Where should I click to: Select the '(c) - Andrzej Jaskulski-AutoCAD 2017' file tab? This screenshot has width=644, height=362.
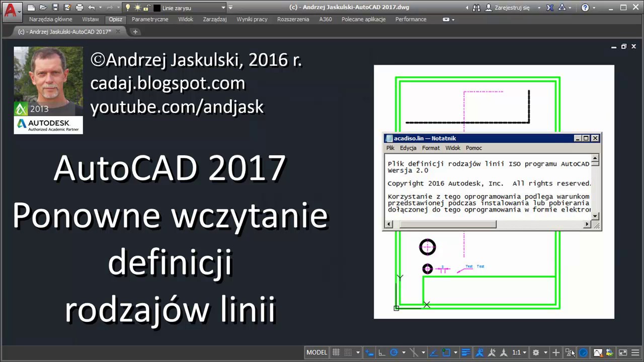(x=64, y=32)
